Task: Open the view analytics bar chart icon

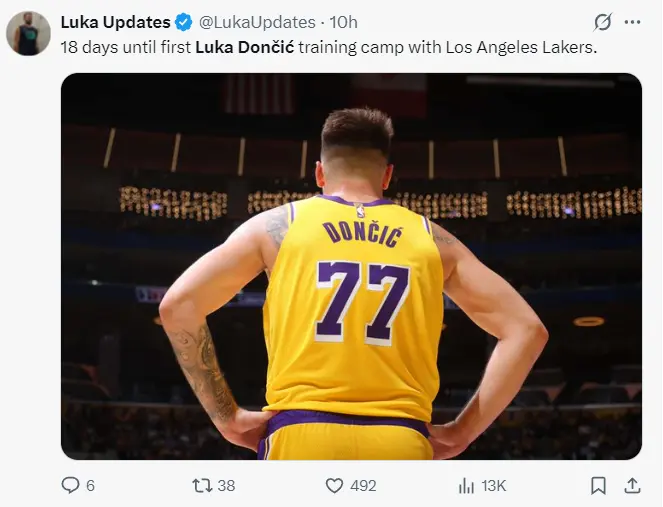Action: 466,485
